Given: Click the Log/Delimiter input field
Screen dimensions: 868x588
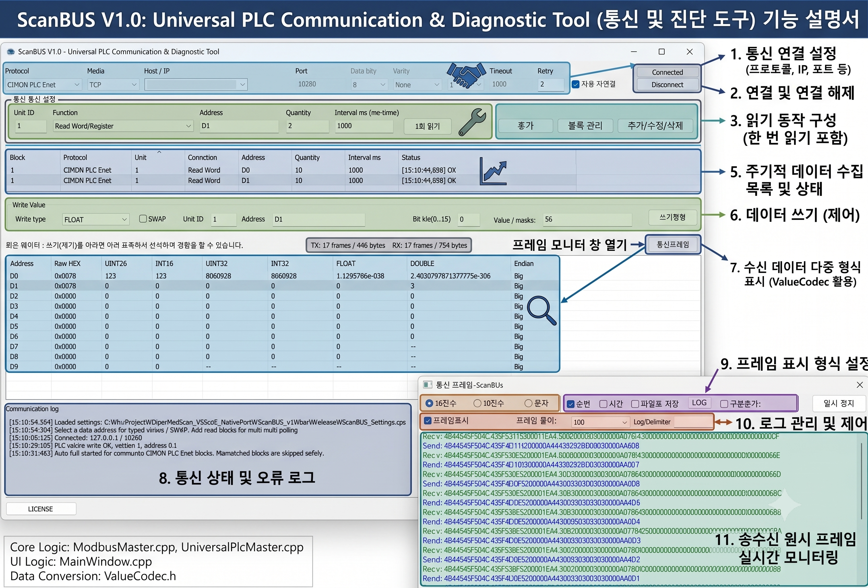Looking at the screenshot, I should coord(693,422).
